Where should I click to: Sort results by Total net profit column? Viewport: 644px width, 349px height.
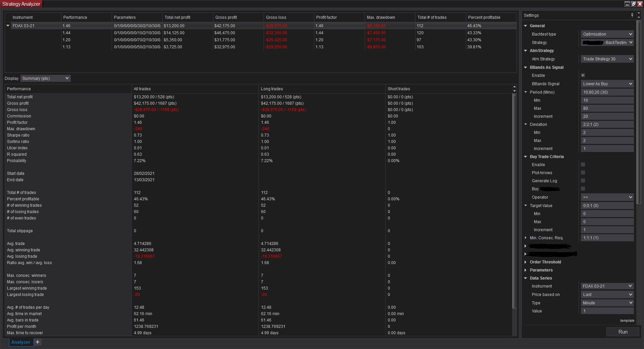(187, 17)
